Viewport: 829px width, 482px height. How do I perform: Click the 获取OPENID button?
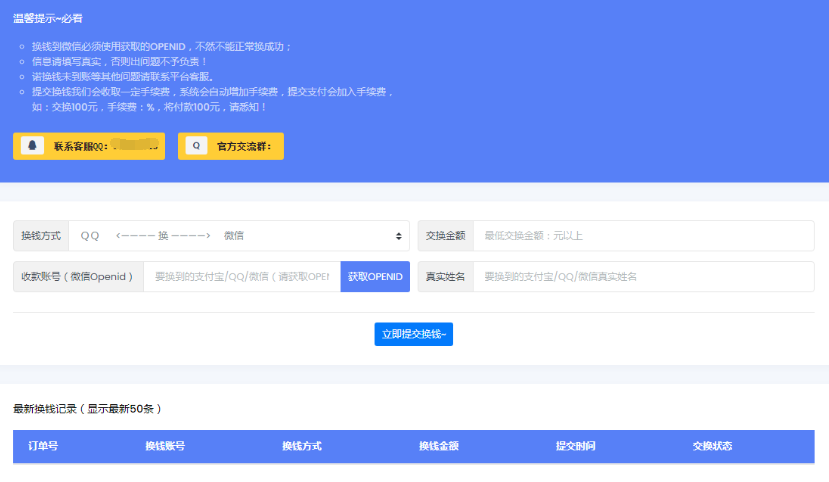[375, 276]
